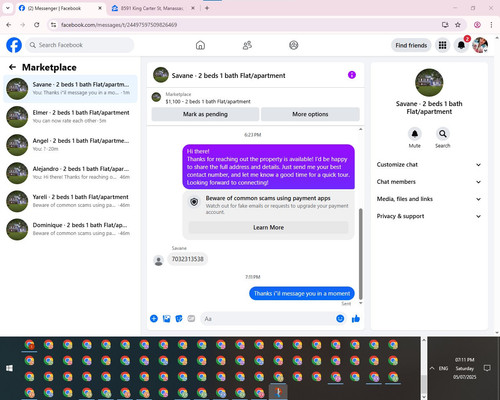This screenshot has width=500, height=400.
Task: Switch to the 8591 King Carter St tab
Action: (x=152, y=8)
